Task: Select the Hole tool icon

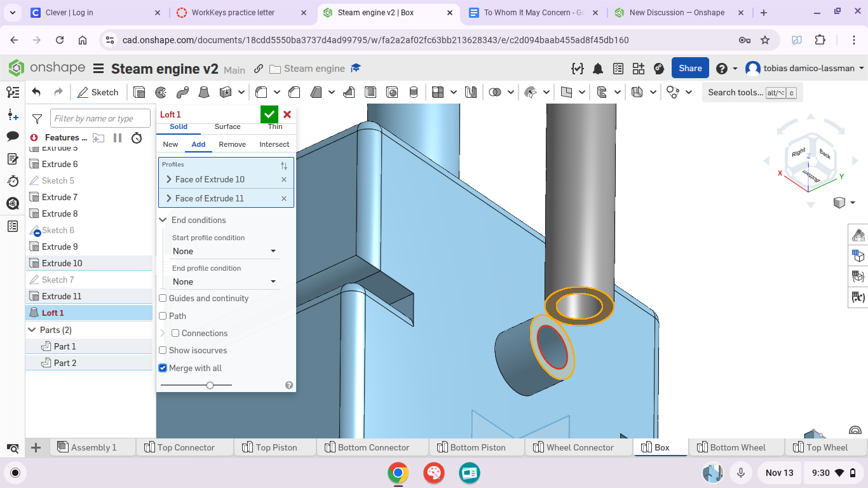Action: [x=392, y=92]
